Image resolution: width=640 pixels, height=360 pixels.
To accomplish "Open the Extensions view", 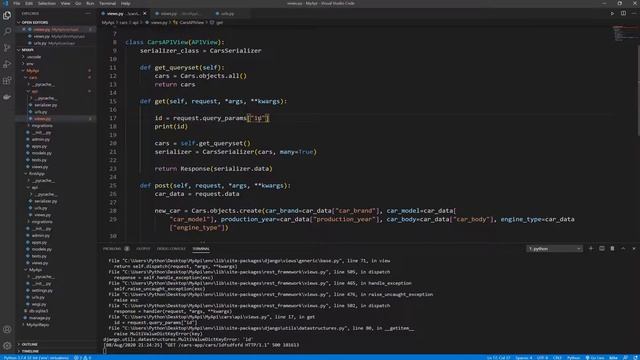I will click(x=7, y=80).
